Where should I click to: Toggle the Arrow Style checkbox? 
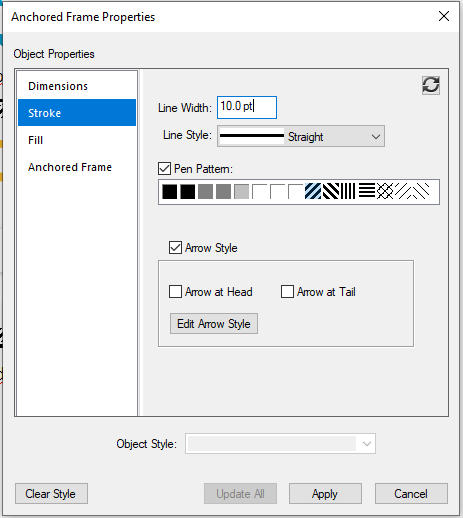pyautogui.click(x=175, y=248)
